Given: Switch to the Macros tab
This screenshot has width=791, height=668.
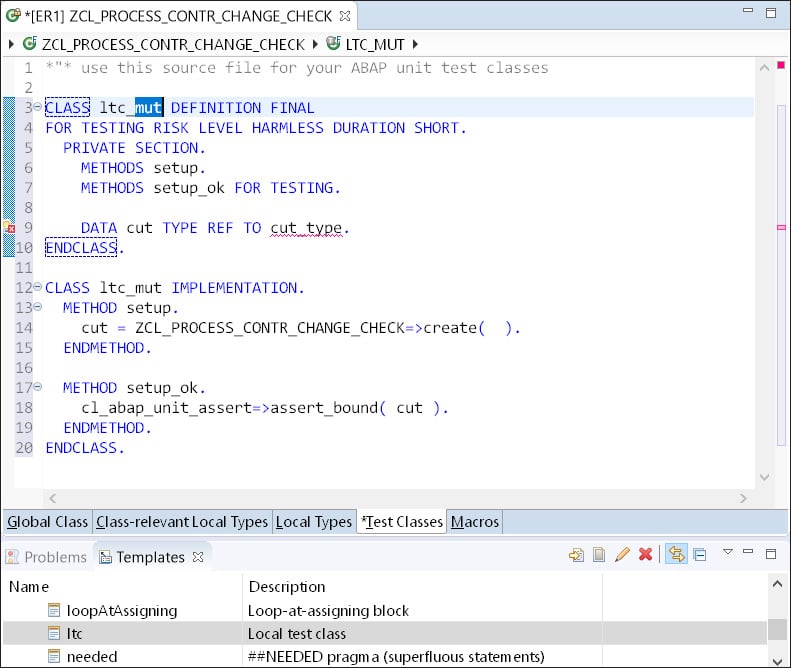Looking at the screenshot, I should (474, 522).
